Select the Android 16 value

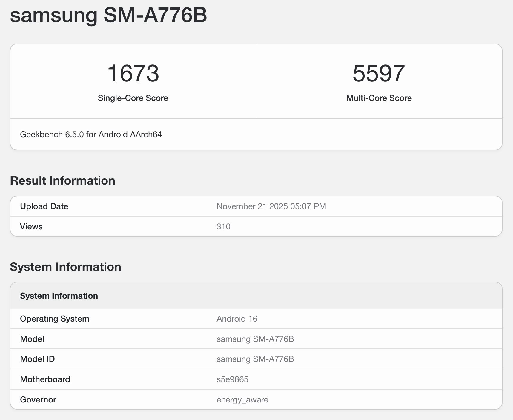(x=237, y=319)
